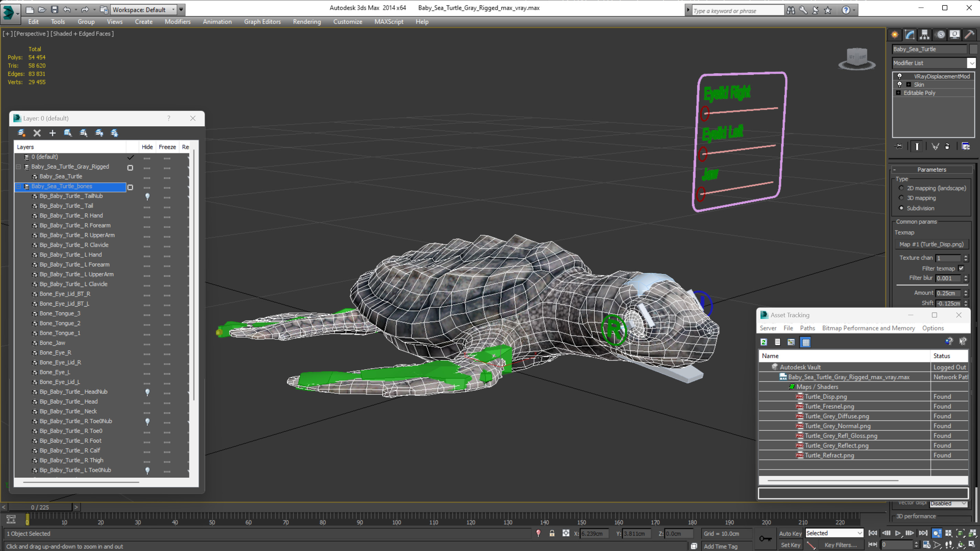Open the Rendering menu
Image resolution: width=980 pixels, height=551 pixels.
point(307,22)
